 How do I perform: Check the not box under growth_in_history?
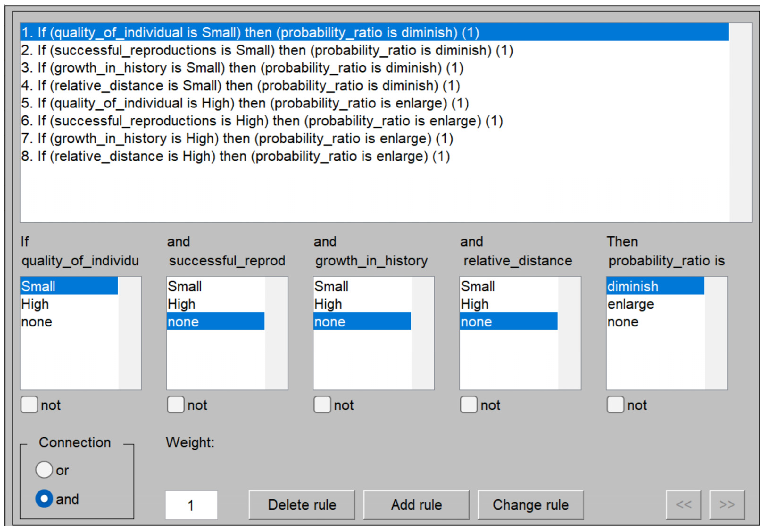tap(322, 405)
